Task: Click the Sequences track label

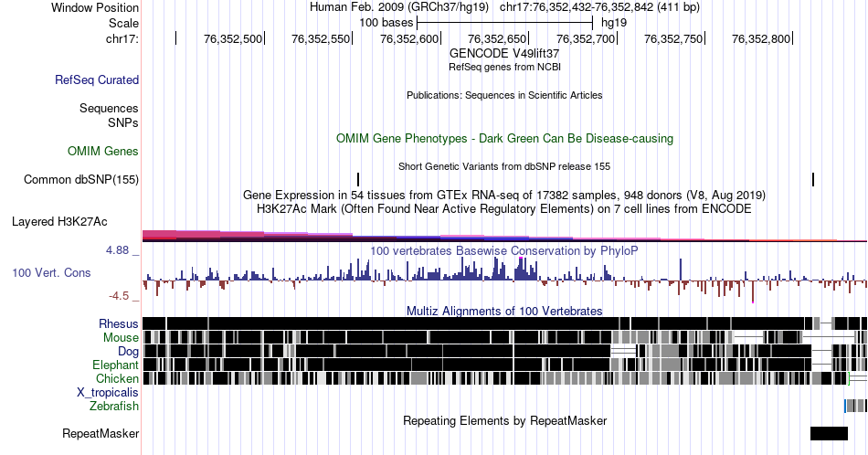Action: click(109, 108)
